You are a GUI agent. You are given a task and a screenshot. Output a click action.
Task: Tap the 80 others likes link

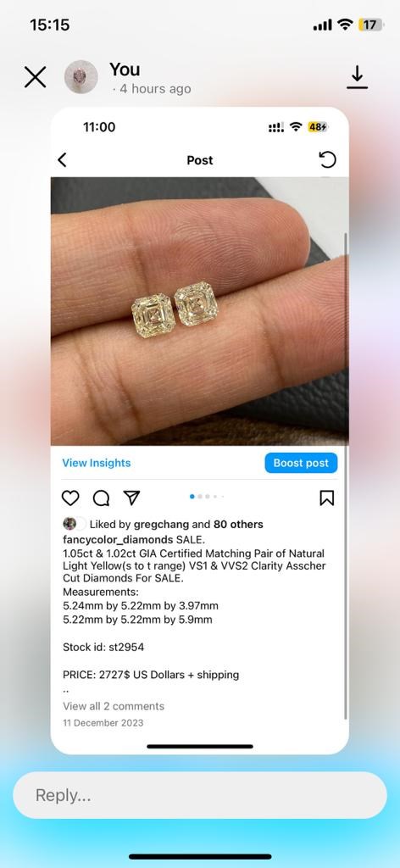coord(238,524)
